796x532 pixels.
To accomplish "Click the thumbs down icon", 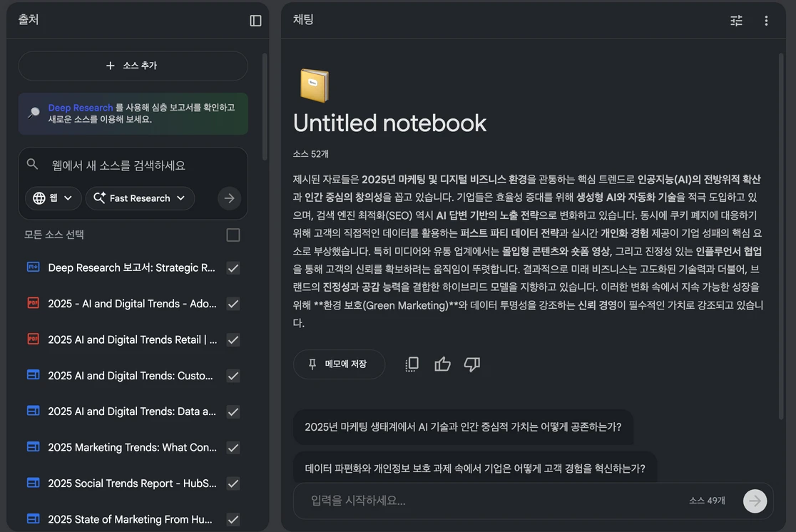I will pos(472,364).
